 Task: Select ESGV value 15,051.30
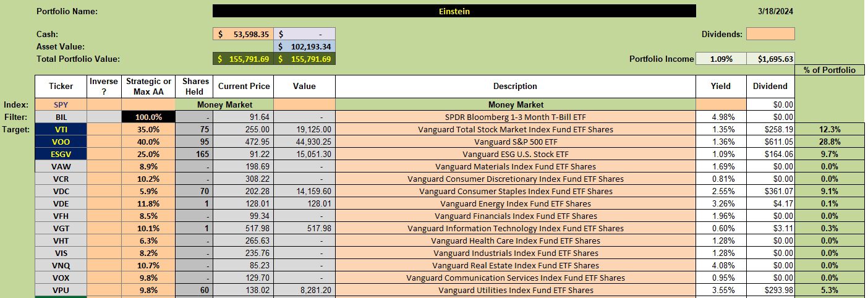tap(304, 155)
